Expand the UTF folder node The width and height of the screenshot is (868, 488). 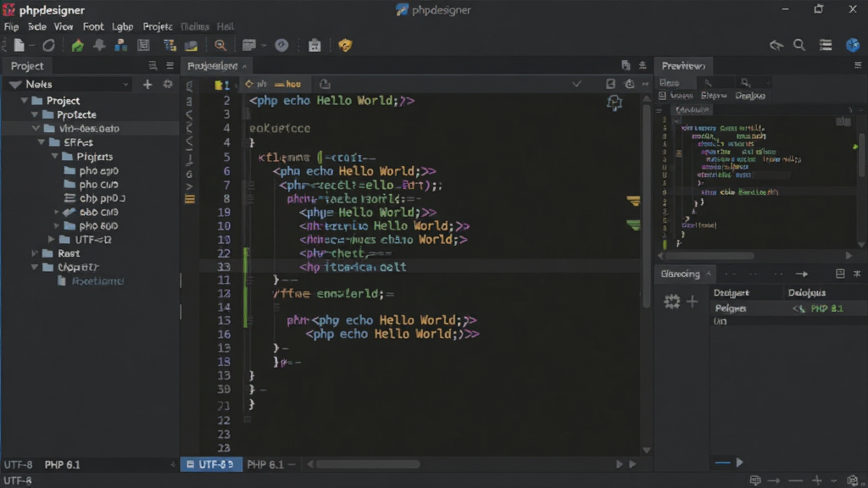(x=51, y=240)
